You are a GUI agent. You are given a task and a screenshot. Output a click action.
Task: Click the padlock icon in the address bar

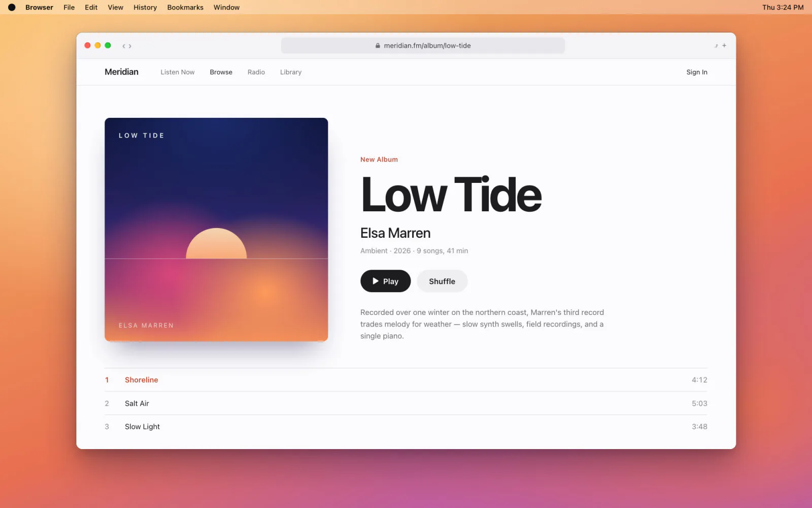click(x=378, y=46)
